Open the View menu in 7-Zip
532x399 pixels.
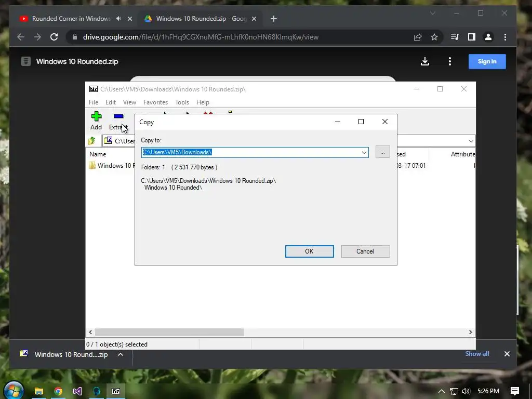point(129,102)
